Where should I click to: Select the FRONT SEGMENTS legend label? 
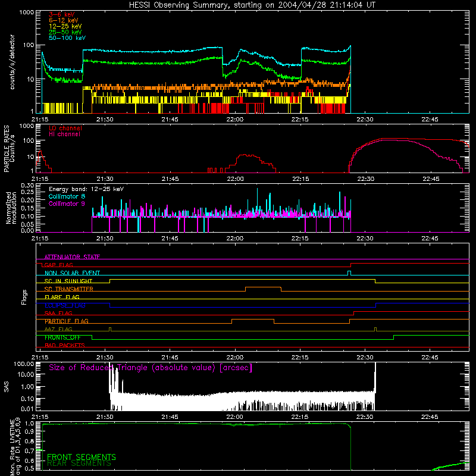coord(82,457)
